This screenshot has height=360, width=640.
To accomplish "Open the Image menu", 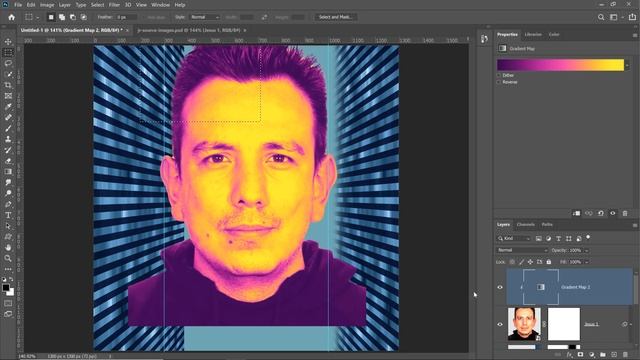I will coord(47,5).
